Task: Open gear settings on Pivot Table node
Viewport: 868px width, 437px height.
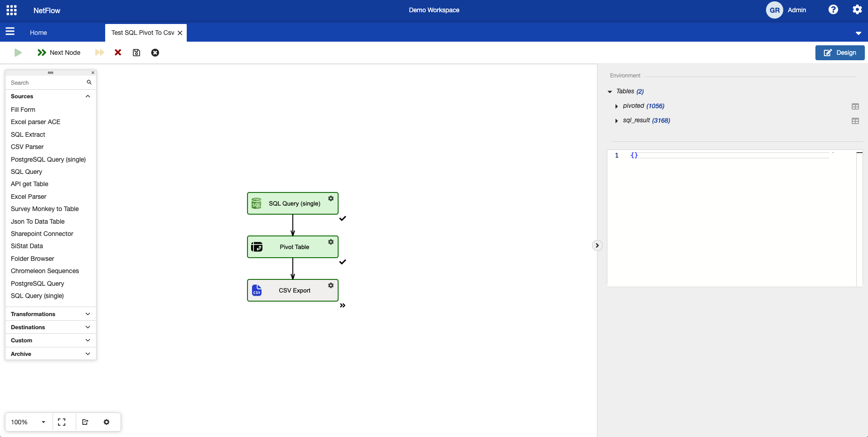Action: pyautogui.click(x=331, y=242)
